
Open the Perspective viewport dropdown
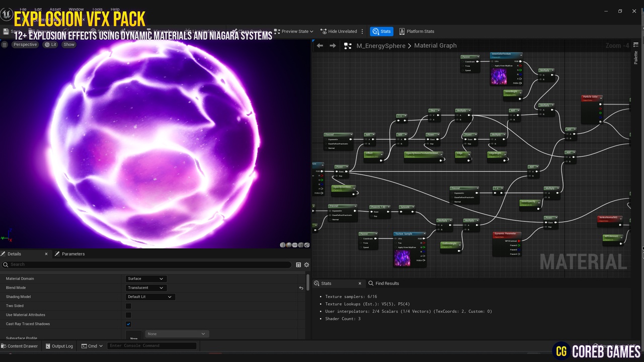tap(25, 44)
